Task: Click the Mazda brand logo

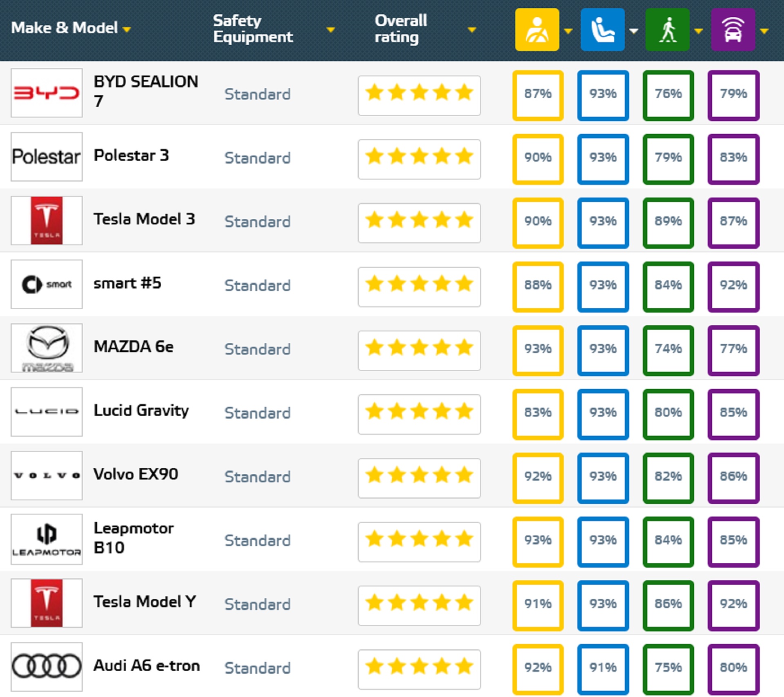Action: coord(47,348)
